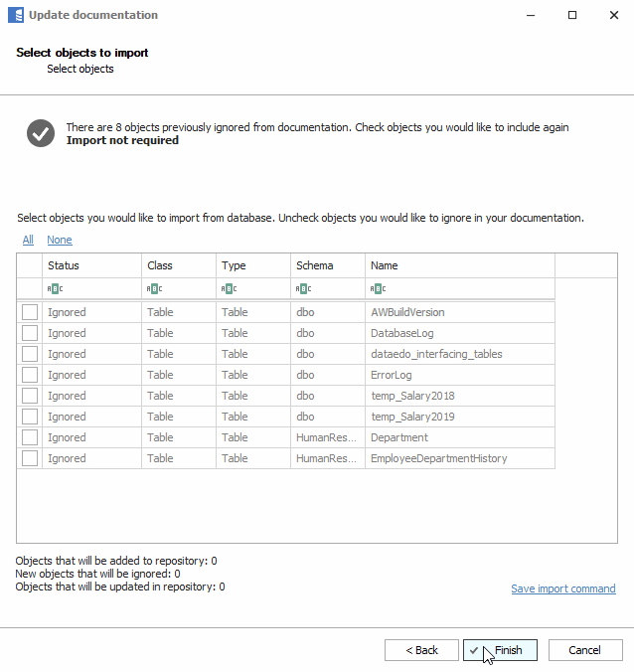
Task: Click the Dataedo app icon in title bar
Action: (15, 15)
